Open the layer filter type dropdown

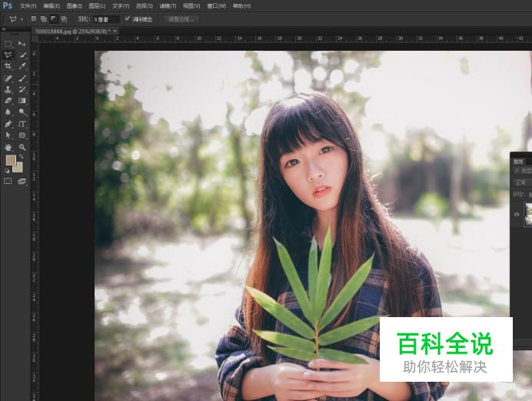[523, 171]
